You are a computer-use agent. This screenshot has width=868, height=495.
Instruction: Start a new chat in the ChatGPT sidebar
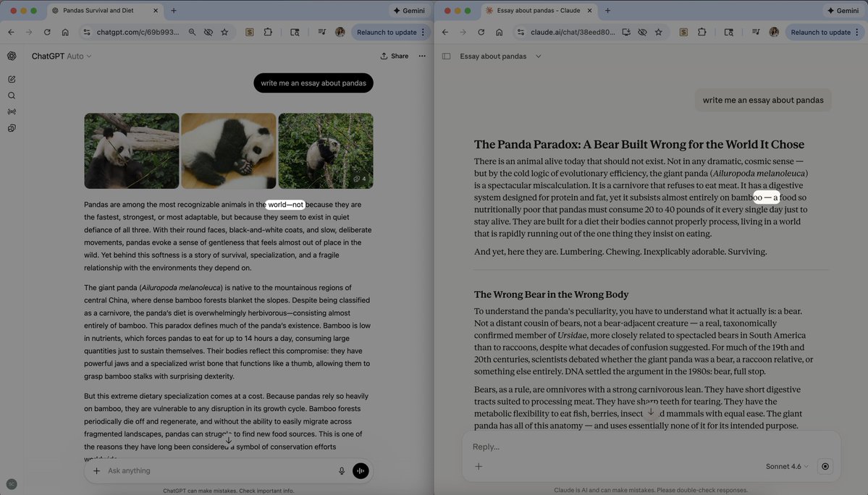(x=12, y=79)
